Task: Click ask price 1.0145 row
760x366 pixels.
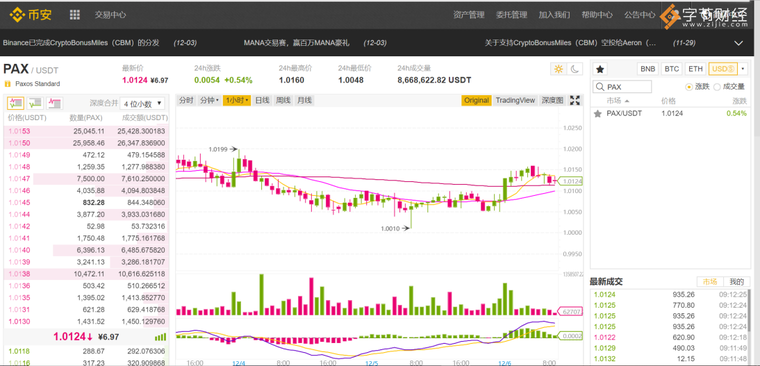Action: pyautogui.click(x=86, y=203)
